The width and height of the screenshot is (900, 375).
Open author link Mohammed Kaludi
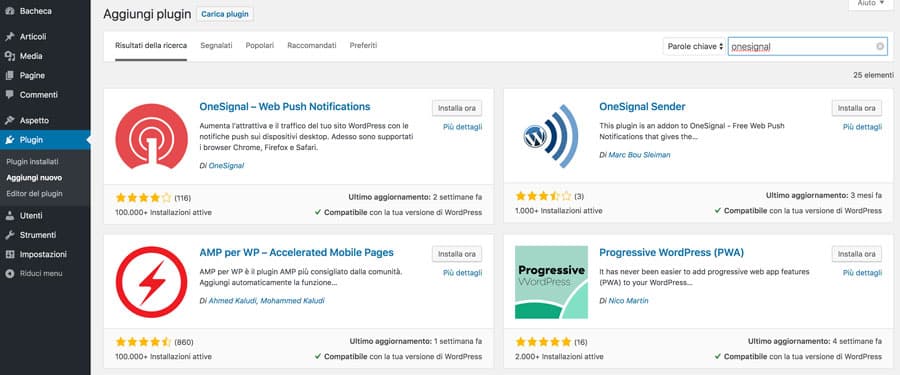click(293, 301)
